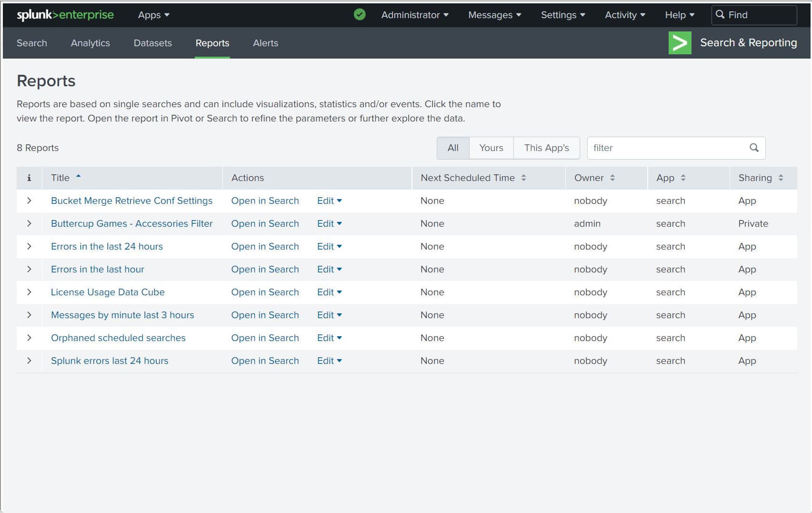Show only Yours reports
This screenshot has width=812, height=513.
coord(491,148)
